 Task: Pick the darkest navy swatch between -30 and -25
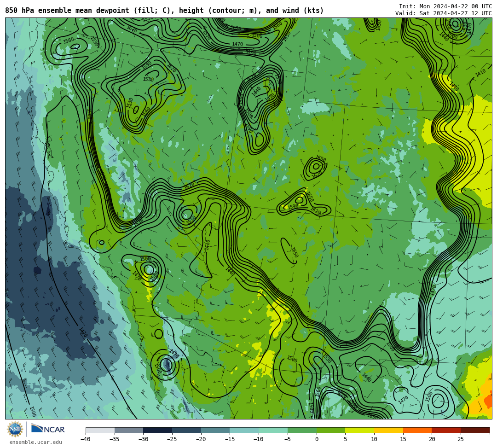coord(158,430)
